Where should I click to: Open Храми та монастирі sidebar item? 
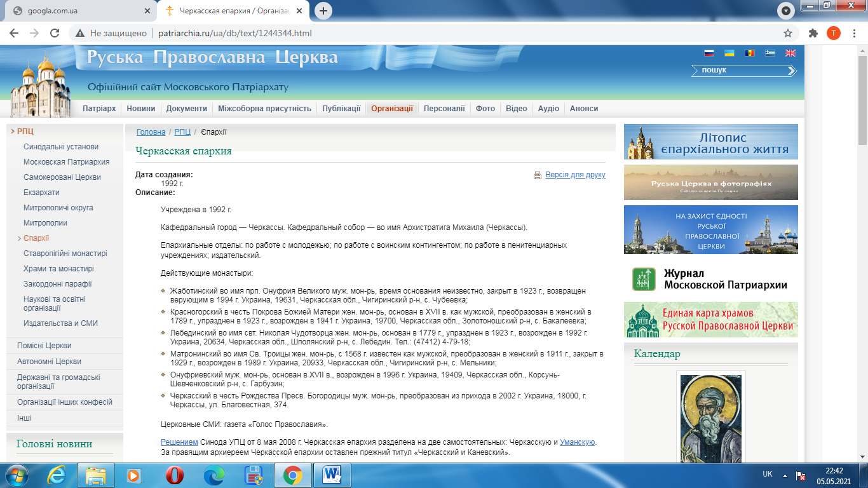click(58, 269)
